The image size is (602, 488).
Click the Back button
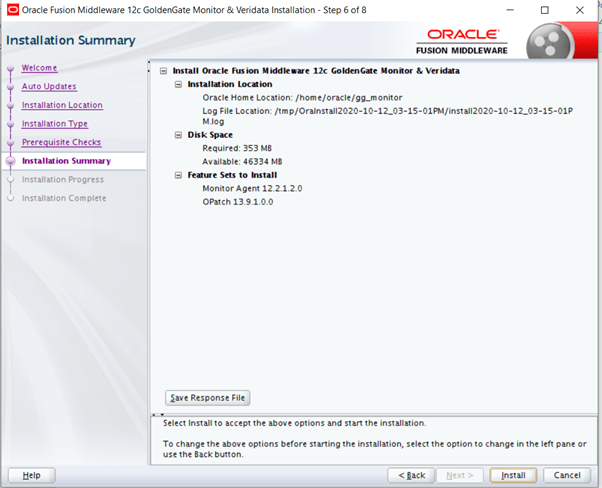409,475
